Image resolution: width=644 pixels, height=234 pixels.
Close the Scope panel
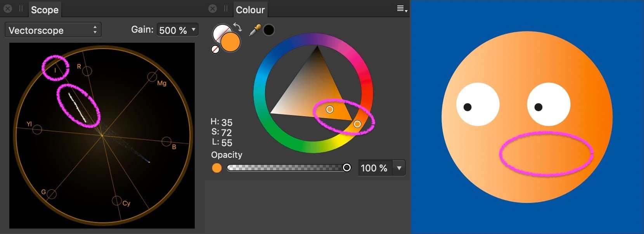point(8,9)
